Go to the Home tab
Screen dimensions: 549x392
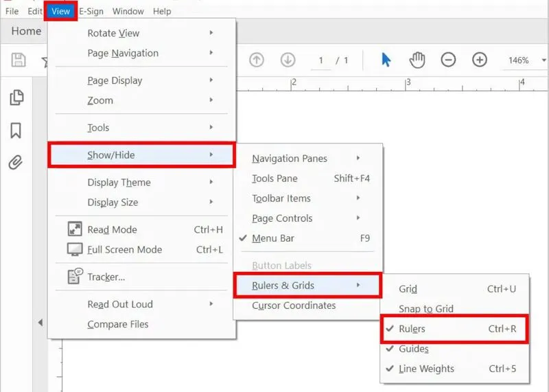pos(26,31)
